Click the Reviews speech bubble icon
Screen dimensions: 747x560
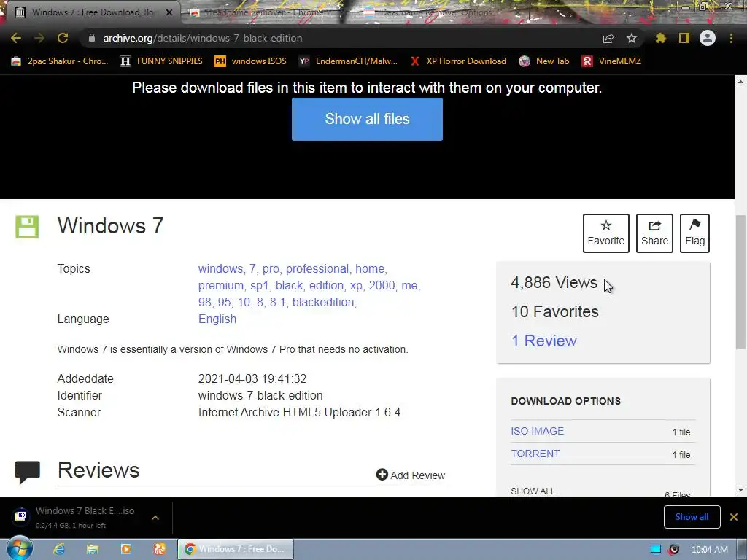point(27,472)
